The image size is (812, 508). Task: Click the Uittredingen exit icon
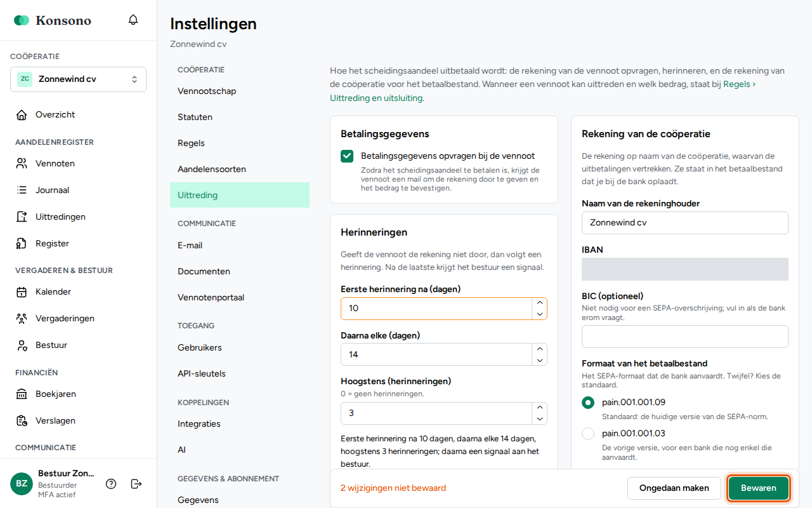[22, 217]
